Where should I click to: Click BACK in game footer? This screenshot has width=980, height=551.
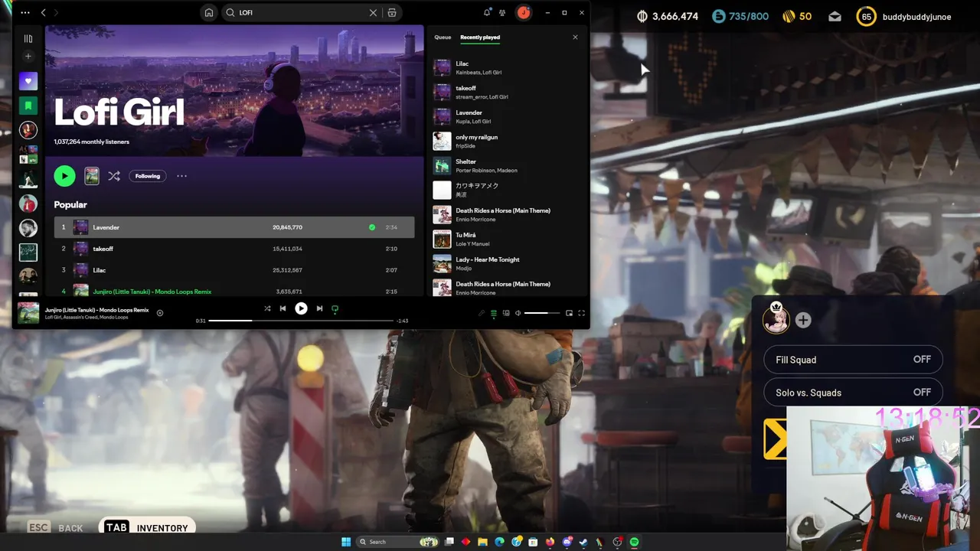55,528
